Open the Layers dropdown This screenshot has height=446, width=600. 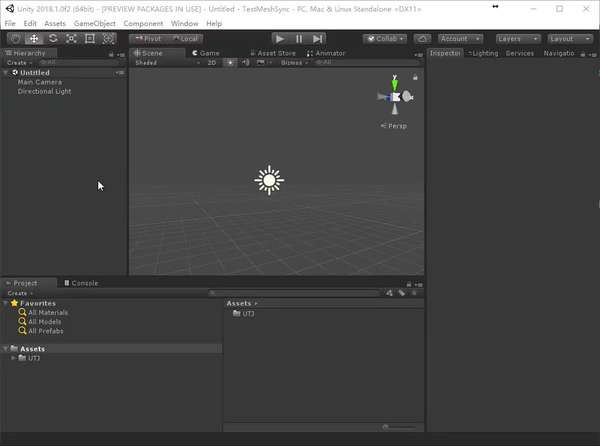click(518, 39)
